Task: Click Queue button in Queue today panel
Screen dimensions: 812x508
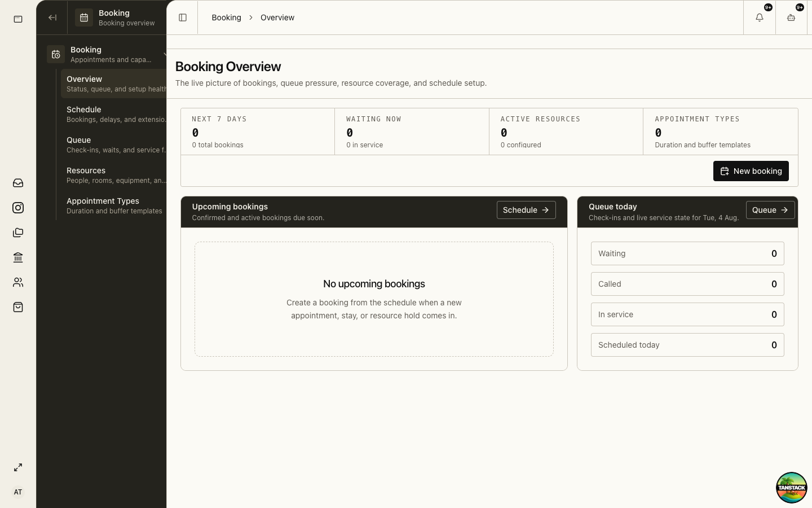Action: click(x=770, y=210)
